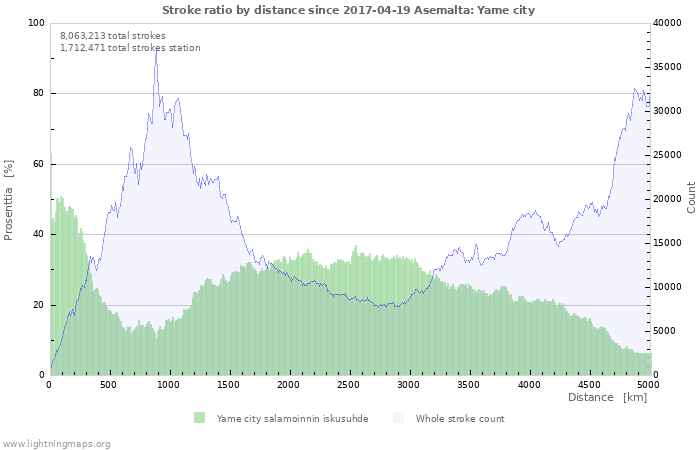Click the 1000 tick on distance axis
The width and height of the screenshot is (700, 450).
pyautogui.click(x=169, y=384)
